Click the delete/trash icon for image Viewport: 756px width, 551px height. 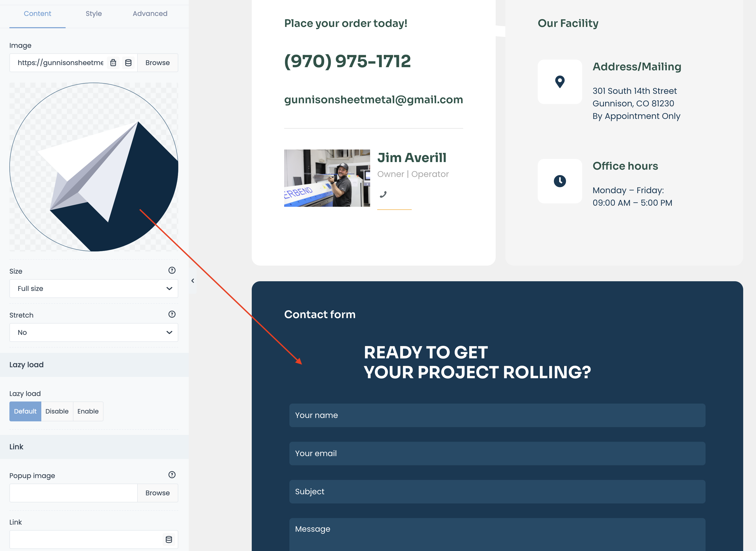[114, 63]
